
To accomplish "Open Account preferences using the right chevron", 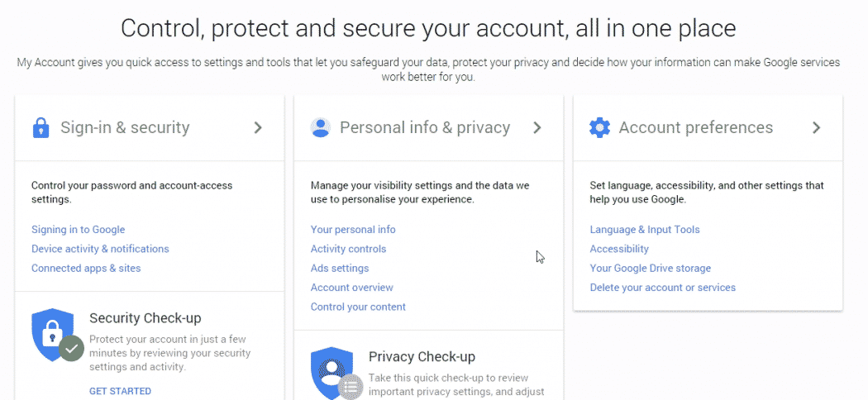I will 817,128.
